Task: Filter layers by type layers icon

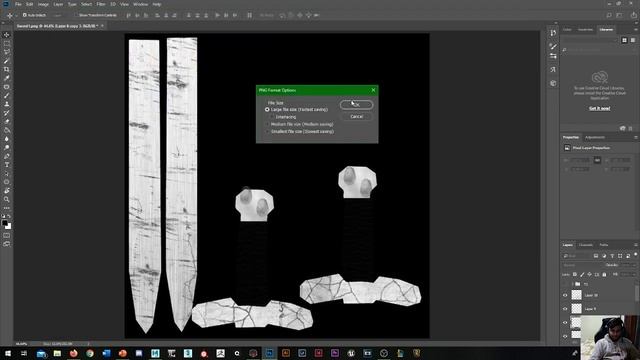Action: coord(612,256)
